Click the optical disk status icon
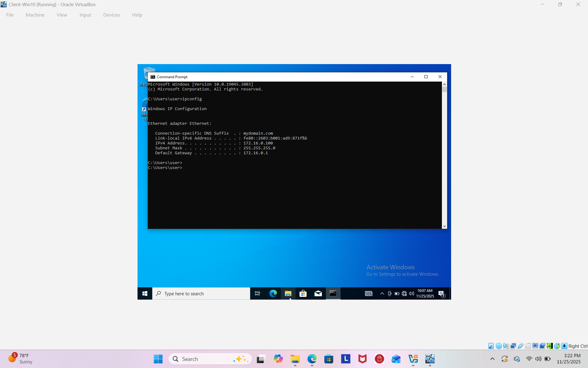Screen dimensions: 588x368 499,346
